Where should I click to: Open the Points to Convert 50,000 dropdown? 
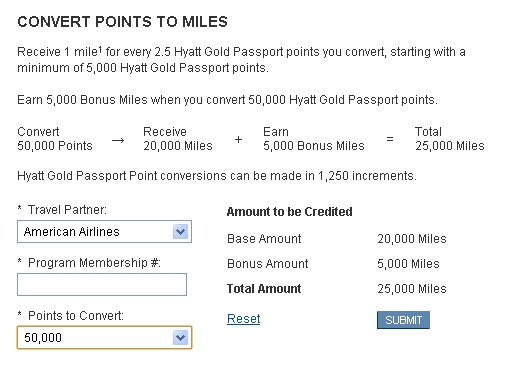(104, 337)
